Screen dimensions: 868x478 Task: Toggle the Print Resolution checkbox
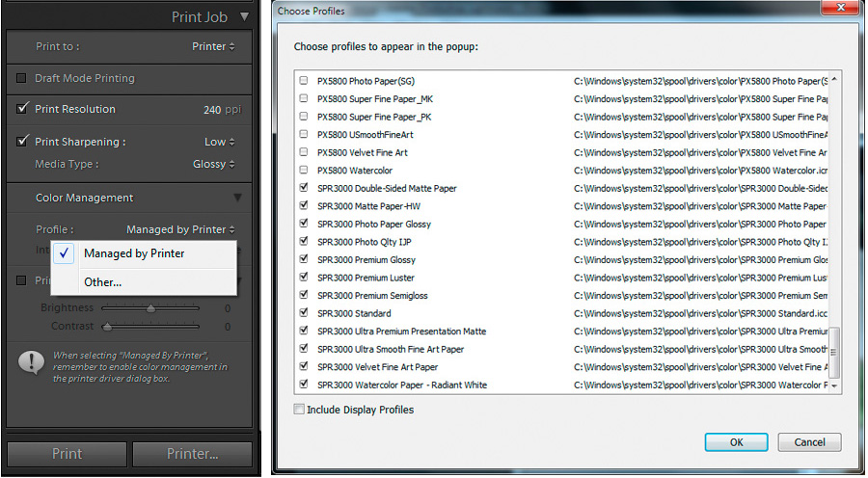pos(22,109)
